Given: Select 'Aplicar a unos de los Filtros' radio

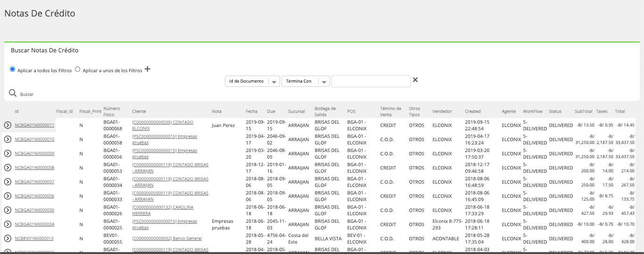Looking at the screenshot, I should (78, 69).
